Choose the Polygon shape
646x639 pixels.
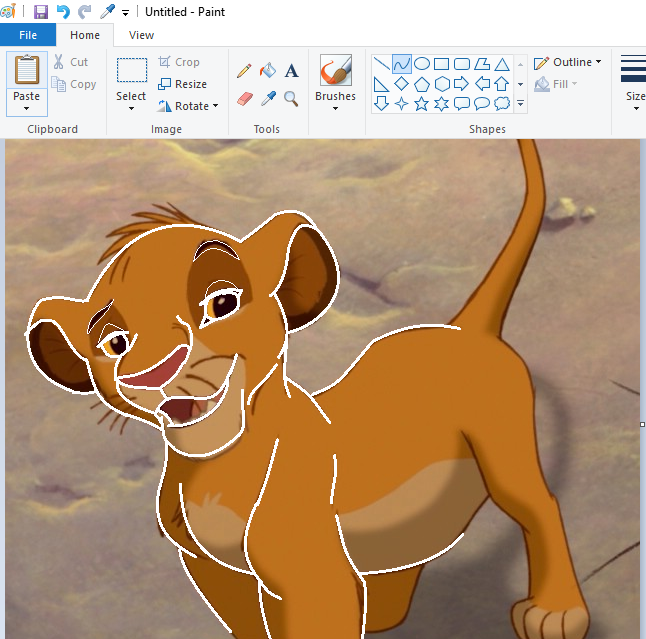pyautogui.click(x=482, y=64)
